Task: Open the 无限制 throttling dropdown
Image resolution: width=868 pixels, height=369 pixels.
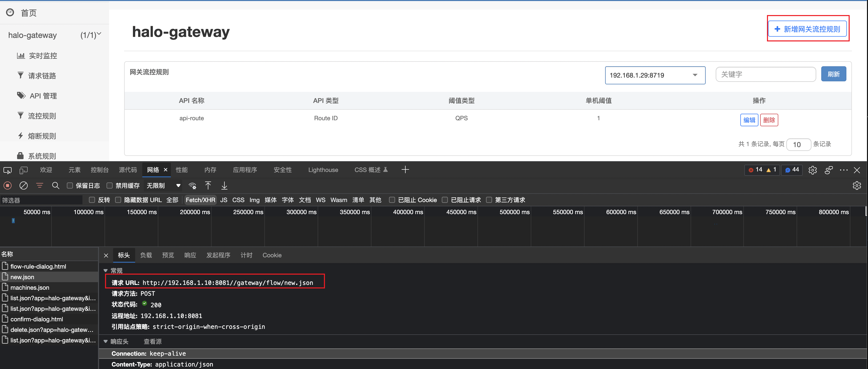Action: tap(163, 186)
